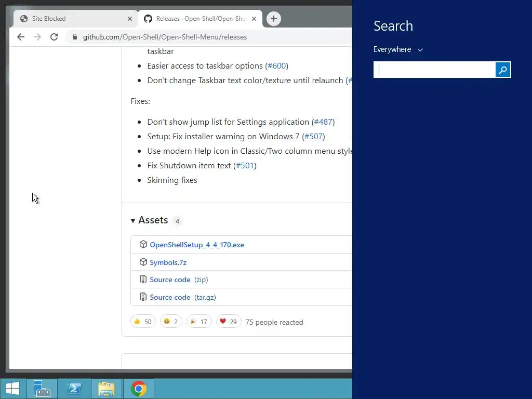Click the package icon beside Symbols.7z
This screenshot has height=399, width=532.
(143, 262)
